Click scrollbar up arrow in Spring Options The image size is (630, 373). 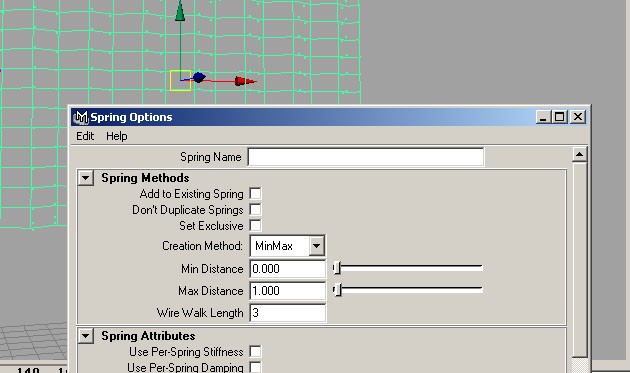point(579,154)
